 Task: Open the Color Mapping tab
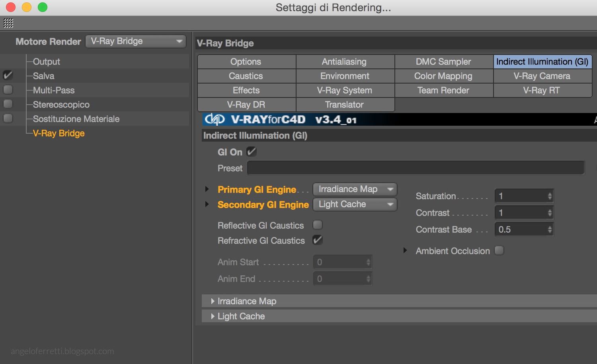click(444, 76)
